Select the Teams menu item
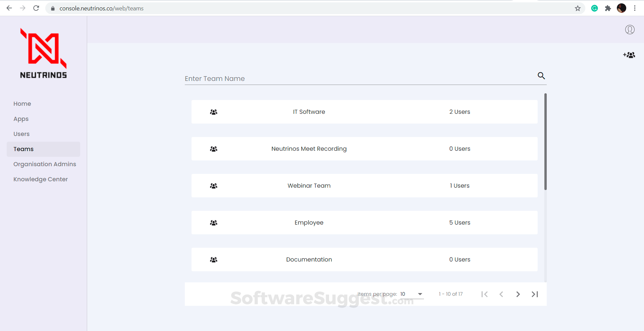The image size is (644, 331). coord(43,149)
